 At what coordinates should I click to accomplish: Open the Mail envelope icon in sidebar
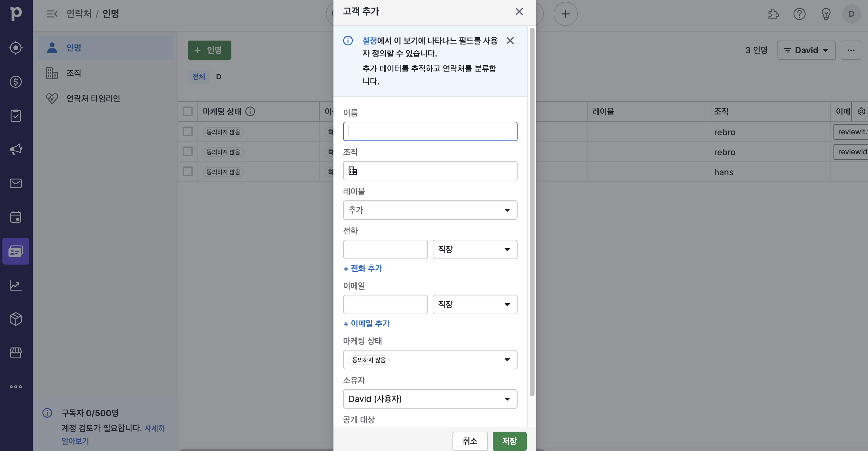(x=15, y=183)
